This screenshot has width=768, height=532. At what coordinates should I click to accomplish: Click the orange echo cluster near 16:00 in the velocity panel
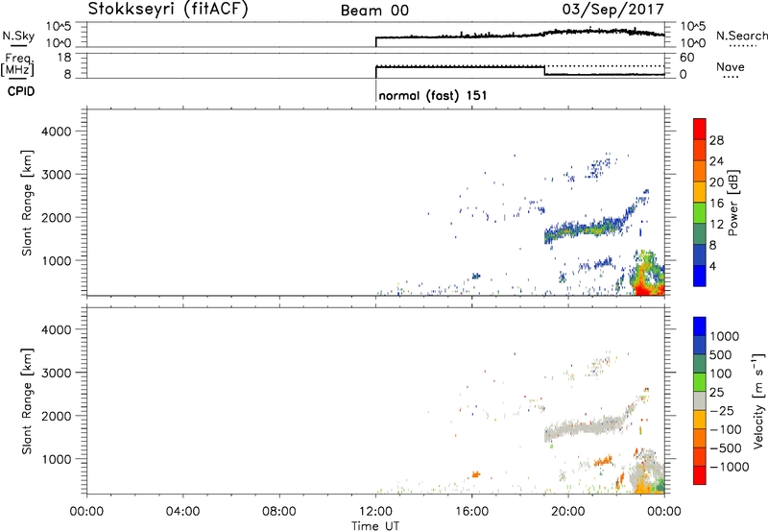click(x=475, y=474)
